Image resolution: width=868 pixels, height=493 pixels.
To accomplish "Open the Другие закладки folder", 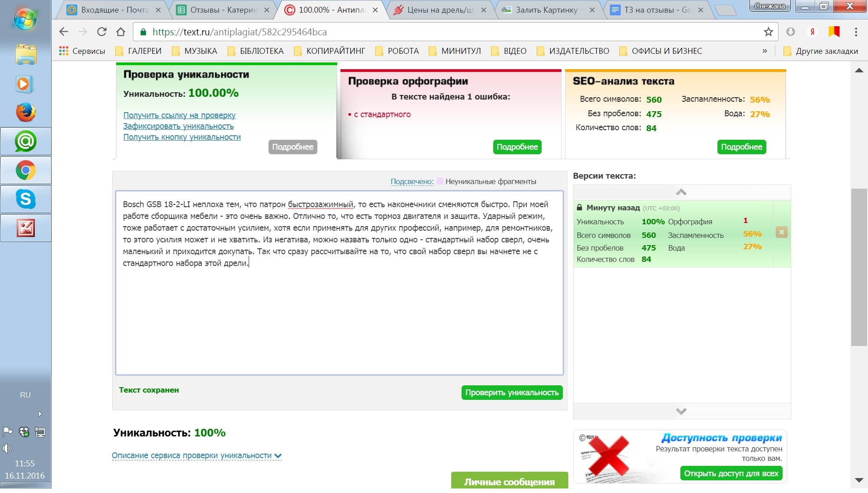I will [821, 51].
